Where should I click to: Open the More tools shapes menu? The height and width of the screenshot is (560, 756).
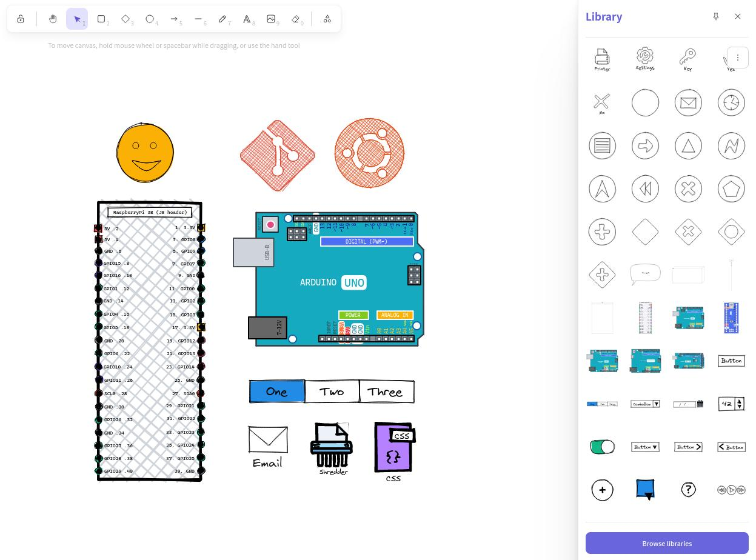tap(327, 19)
